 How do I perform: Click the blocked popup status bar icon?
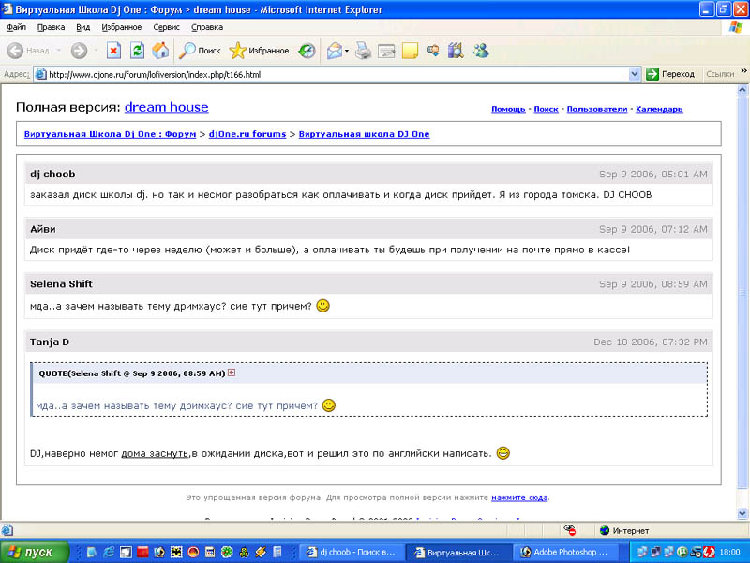(570, 530)
